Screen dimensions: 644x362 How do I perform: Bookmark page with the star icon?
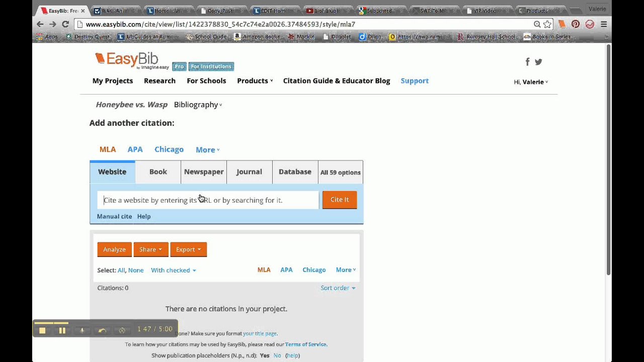(x=547, y=24)
